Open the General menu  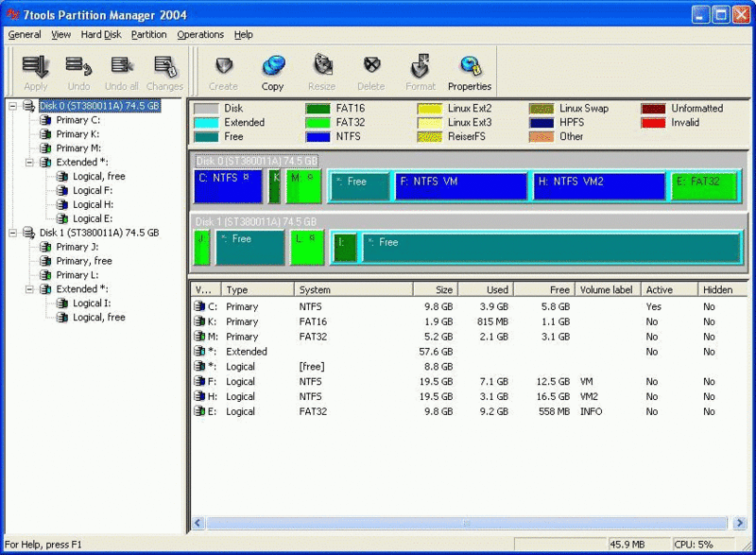[25, 35]
